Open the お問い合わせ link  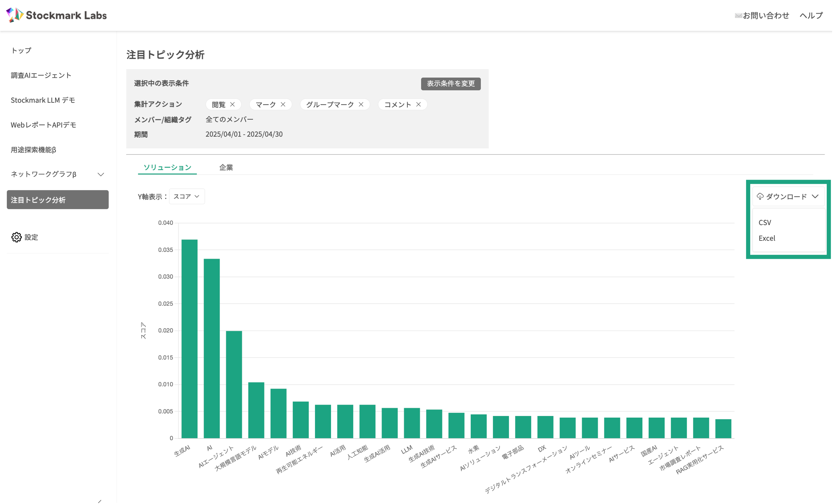pos(766,15)
